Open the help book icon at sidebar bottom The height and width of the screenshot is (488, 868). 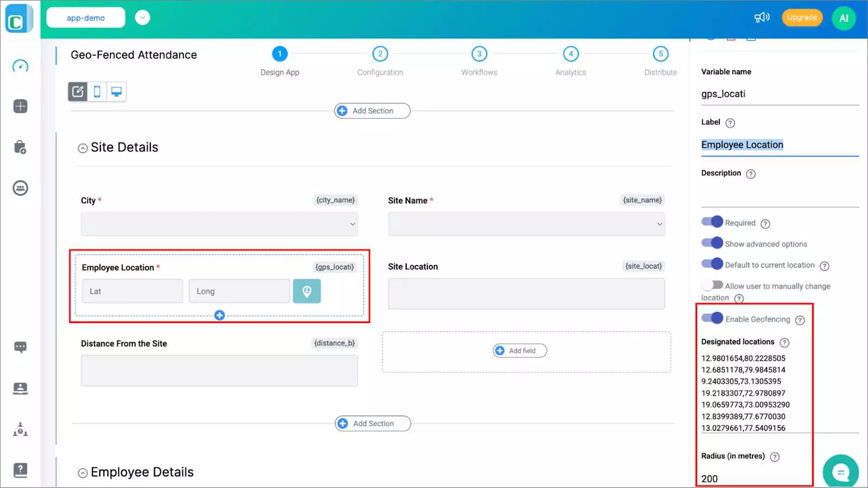[20, 470]
